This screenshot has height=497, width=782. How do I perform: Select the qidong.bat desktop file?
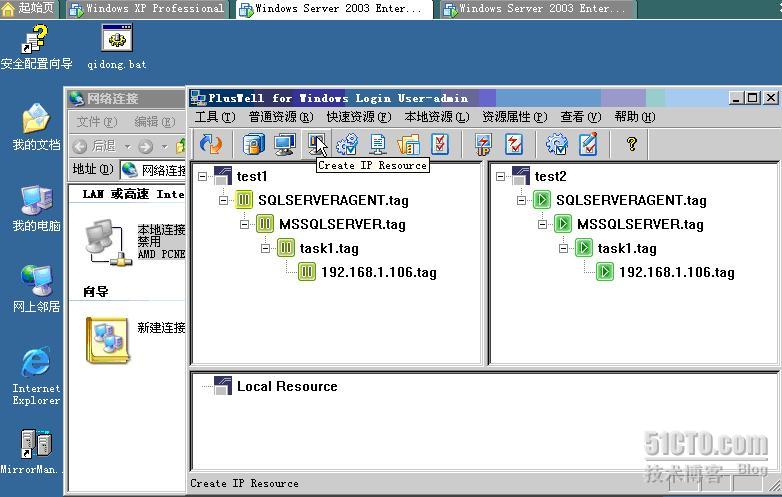pyautogui.click(x=117, y=48)
